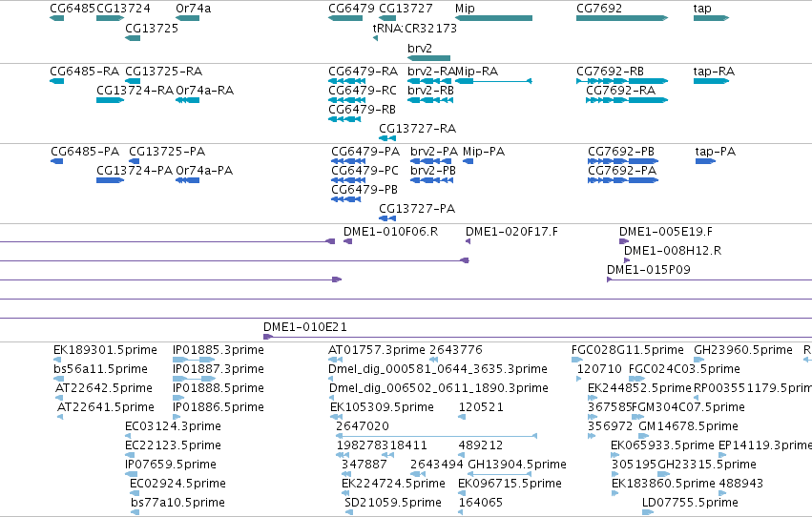Select the Or74a gene label
Image resolution: width=812 pixels, height=517 pixels.
pyautogui.click(x=193, y=9)
